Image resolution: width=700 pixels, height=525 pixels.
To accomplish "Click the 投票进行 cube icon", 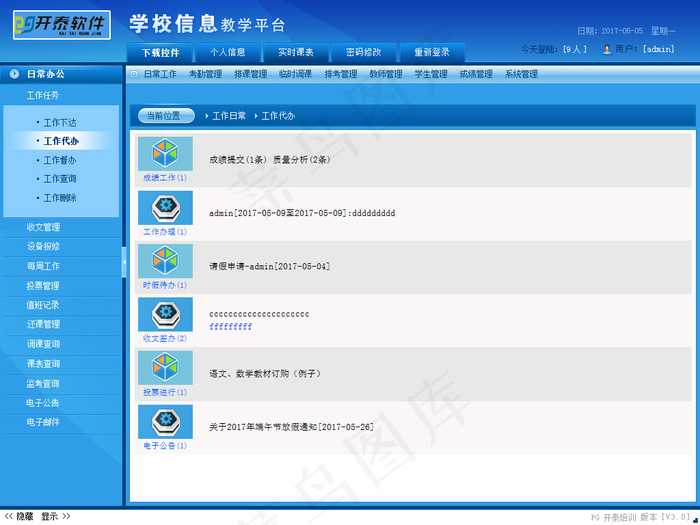I will pyautogui.click(x=165, y=368).
